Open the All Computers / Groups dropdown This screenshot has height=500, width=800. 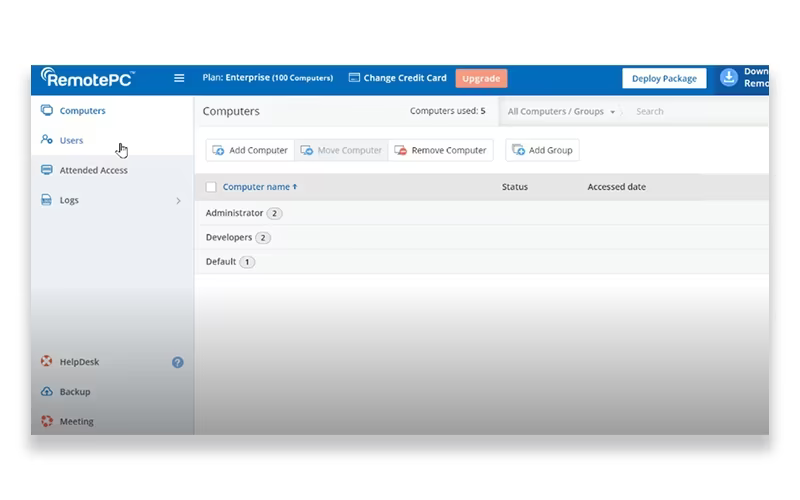tap(561, 111)
